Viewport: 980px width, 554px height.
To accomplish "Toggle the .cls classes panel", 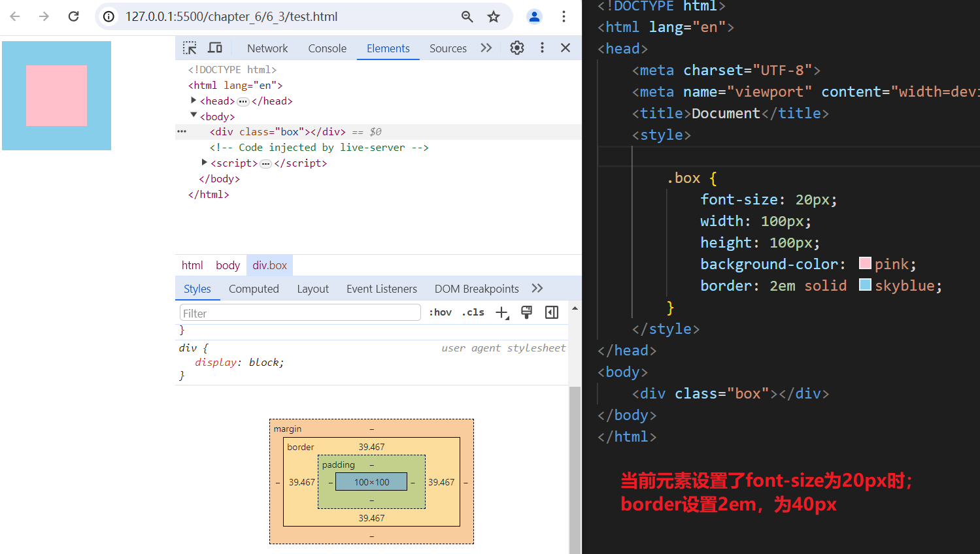I will pyautogui.click(x=473, y=312).
